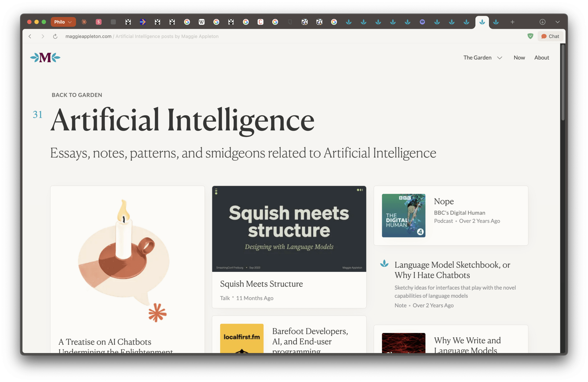Open the About page
This screenshot has height=382, width=588.
pyautogui.click(x=542, y=57)
